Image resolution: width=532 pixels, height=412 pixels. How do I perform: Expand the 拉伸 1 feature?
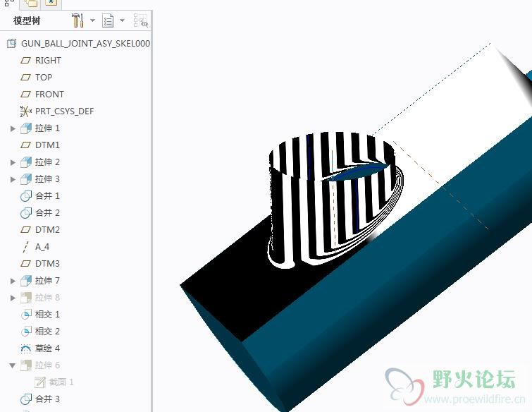click(13, 128)
